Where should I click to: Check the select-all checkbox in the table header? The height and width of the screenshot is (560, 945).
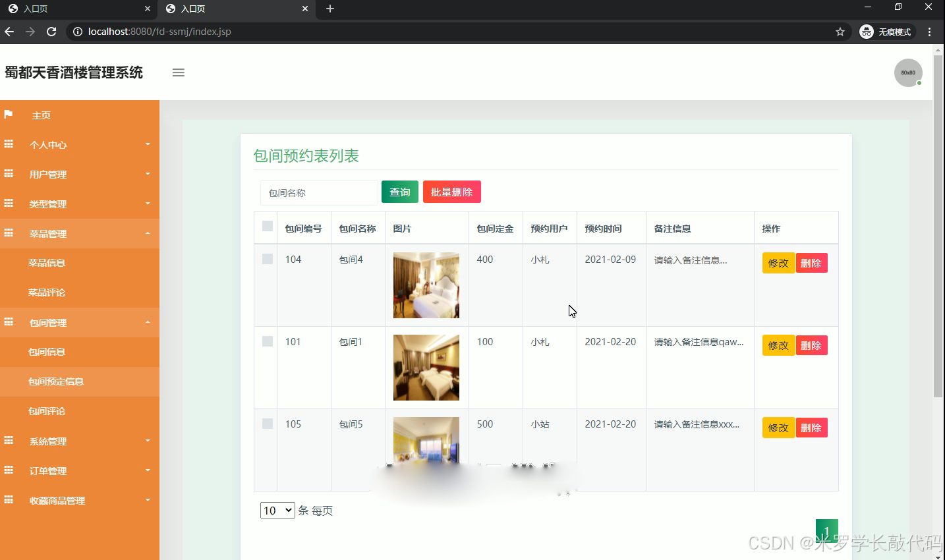[266, 226]
